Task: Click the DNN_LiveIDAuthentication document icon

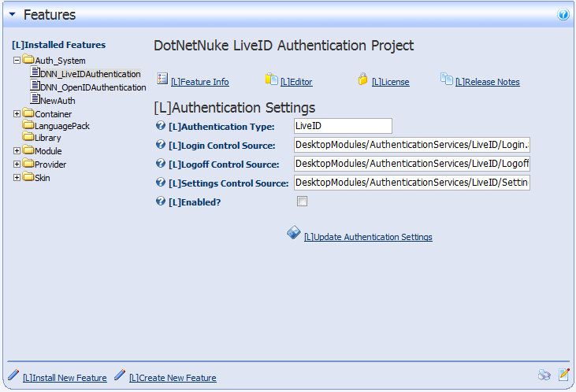Action: tap(35, 72)
